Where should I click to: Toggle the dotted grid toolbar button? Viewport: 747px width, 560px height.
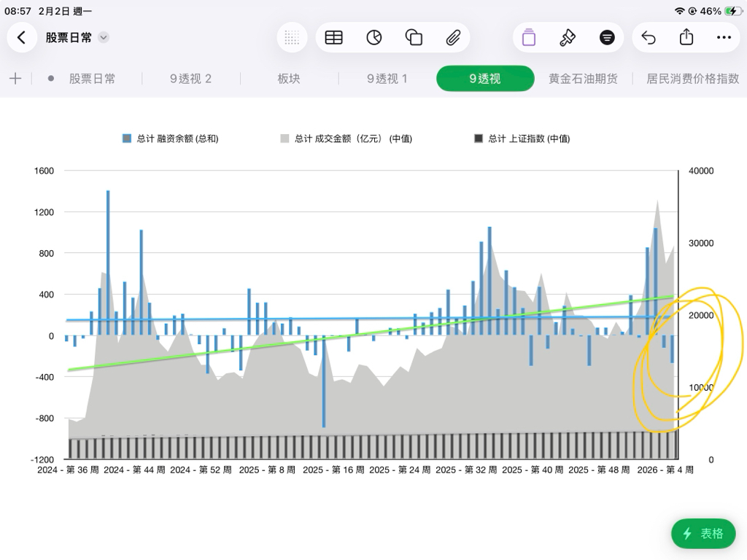tap(292, 38)
